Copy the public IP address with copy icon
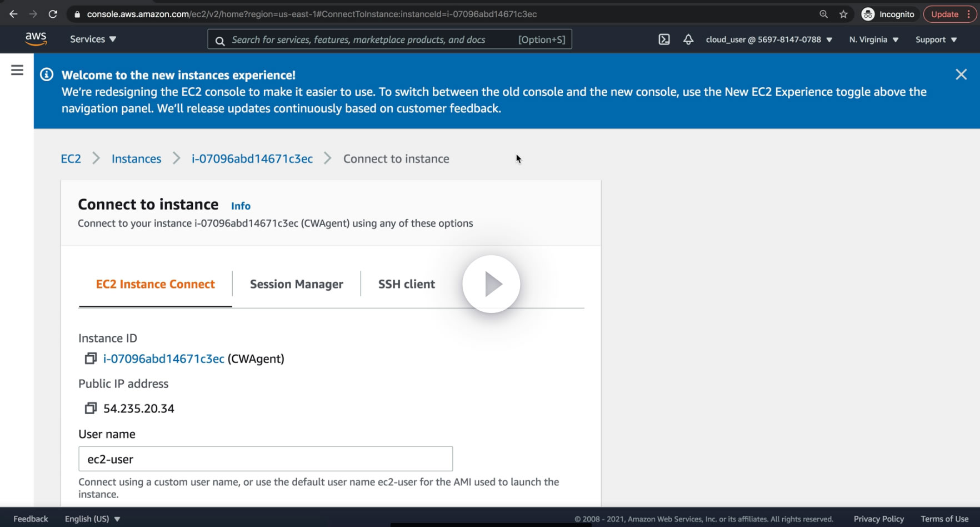The width and height of the screenshot is (980, 527). [91, 408]
